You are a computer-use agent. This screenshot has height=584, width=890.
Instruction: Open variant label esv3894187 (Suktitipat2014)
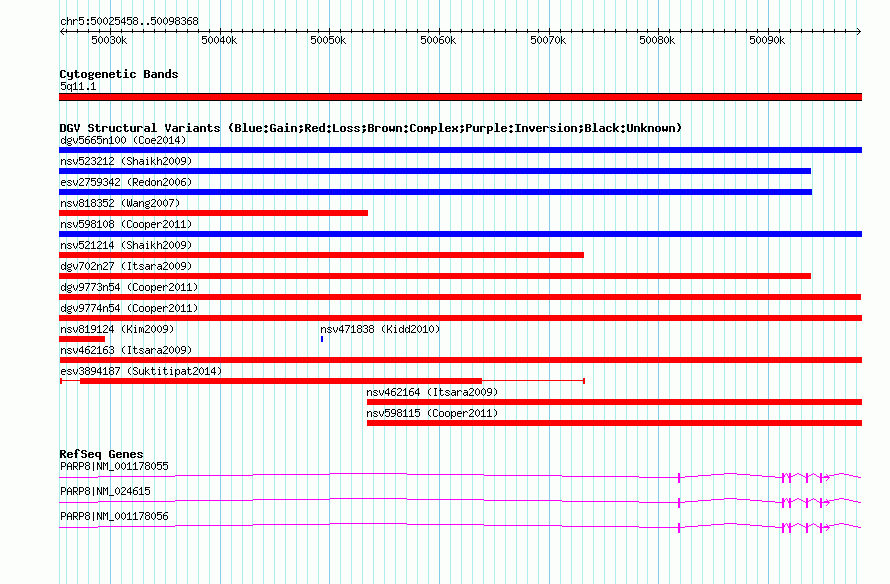[x=141, y=371]
